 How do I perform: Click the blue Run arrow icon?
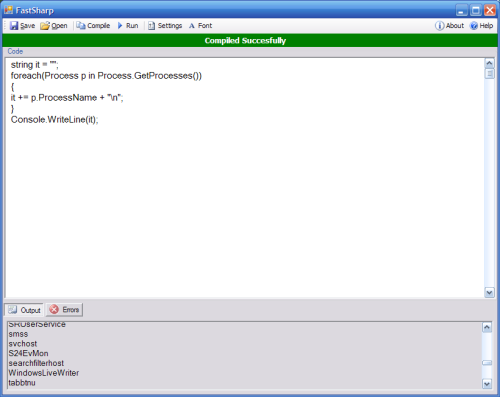tap(120, 26)
